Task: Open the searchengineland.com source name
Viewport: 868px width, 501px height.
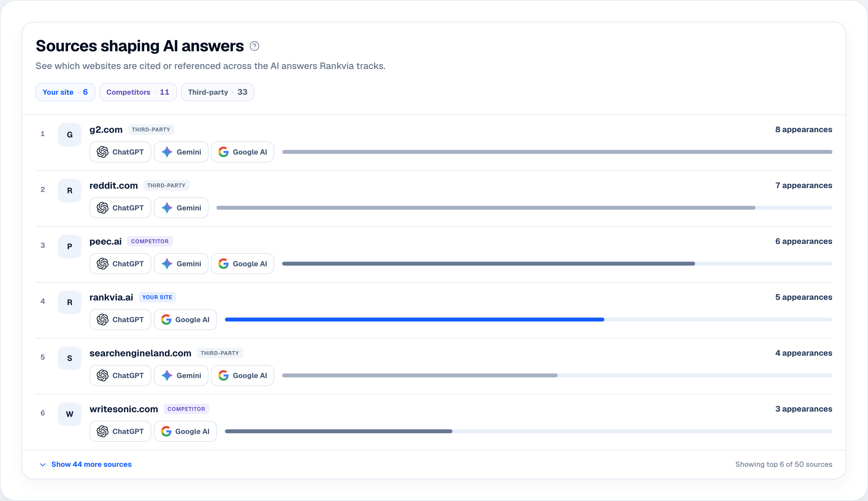Action: (x=140, y=353)
